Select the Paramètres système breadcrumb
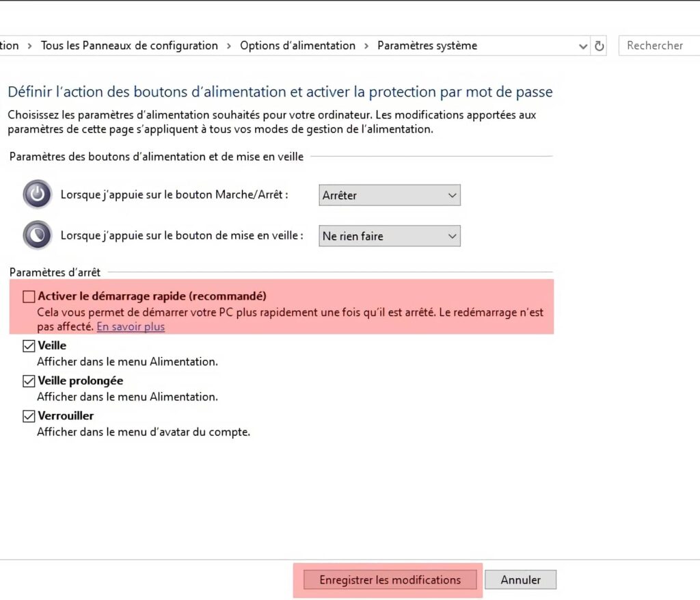The image size is (700, 600). (427, 46)
